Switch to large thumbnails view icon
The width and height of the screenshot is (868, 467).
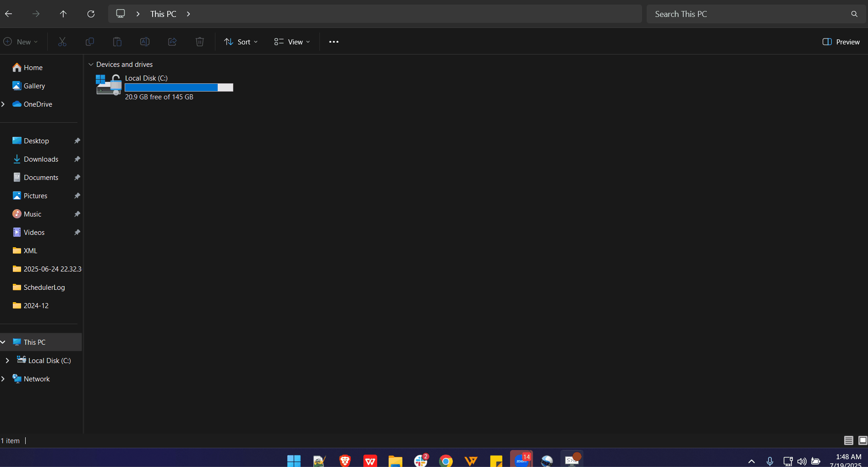[863, 440]
